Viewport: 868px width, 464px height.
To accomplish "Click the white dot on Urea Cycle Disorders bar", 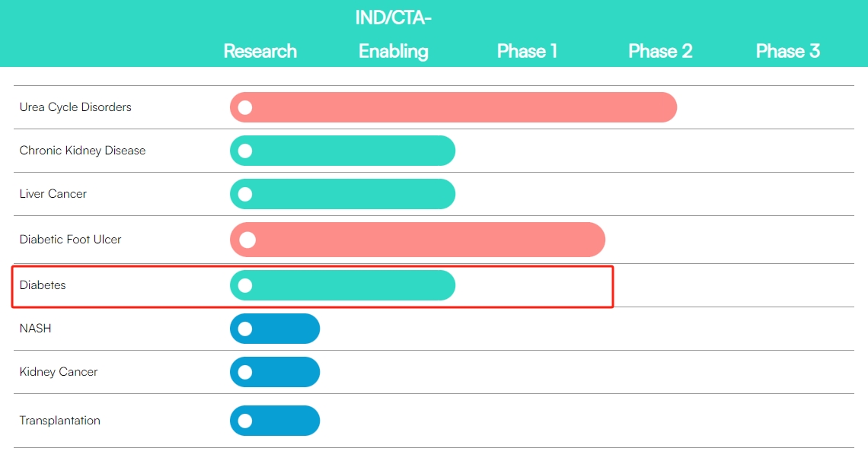I will tap(244, 107).
